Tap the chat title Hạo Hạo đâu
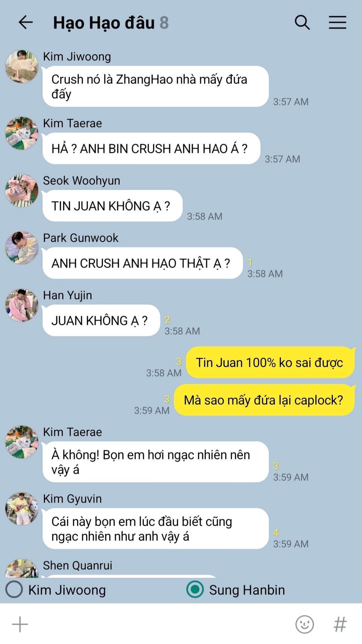 (104, 23)
